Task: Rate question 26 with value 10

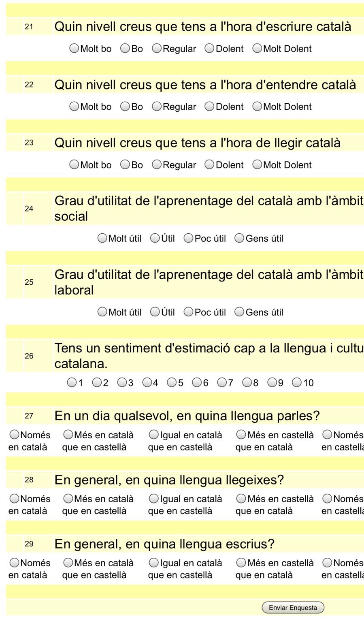Action: point(297,382)
